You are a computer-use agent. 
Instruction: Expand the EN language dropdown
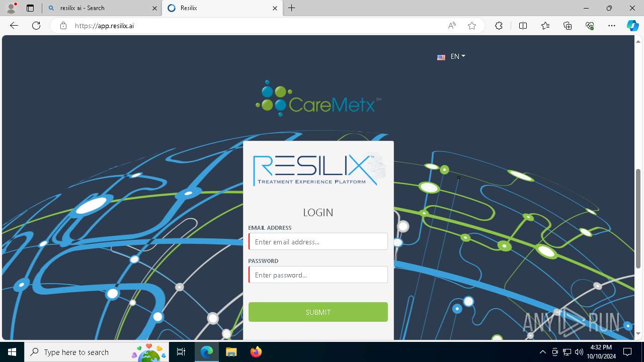(457, 56)
